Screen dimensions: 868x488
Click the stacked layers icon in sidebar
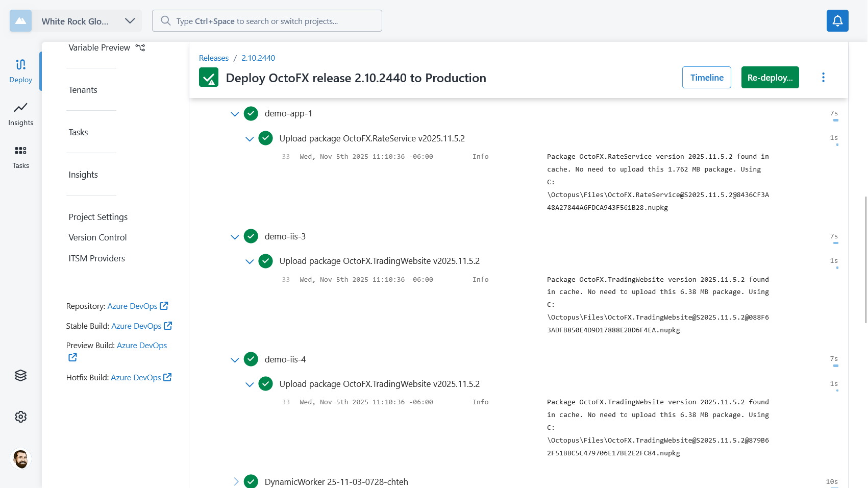[20, 375]
